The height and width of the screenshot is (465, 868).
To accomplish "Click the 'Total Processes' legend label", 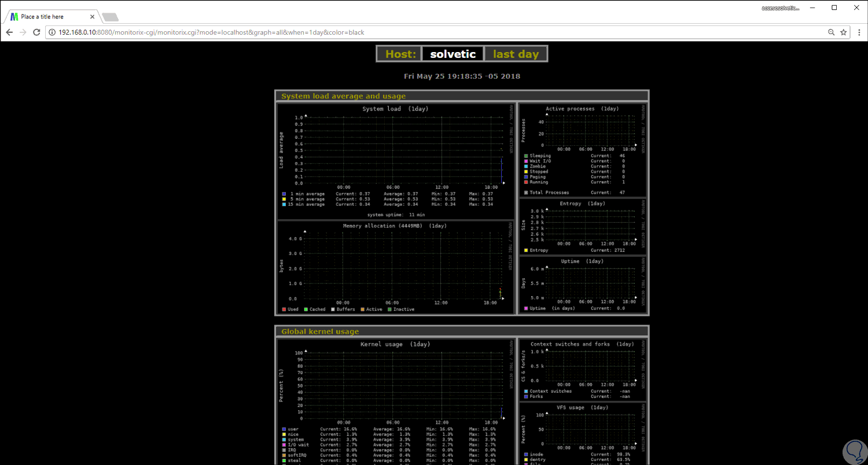I will [549, 193].
